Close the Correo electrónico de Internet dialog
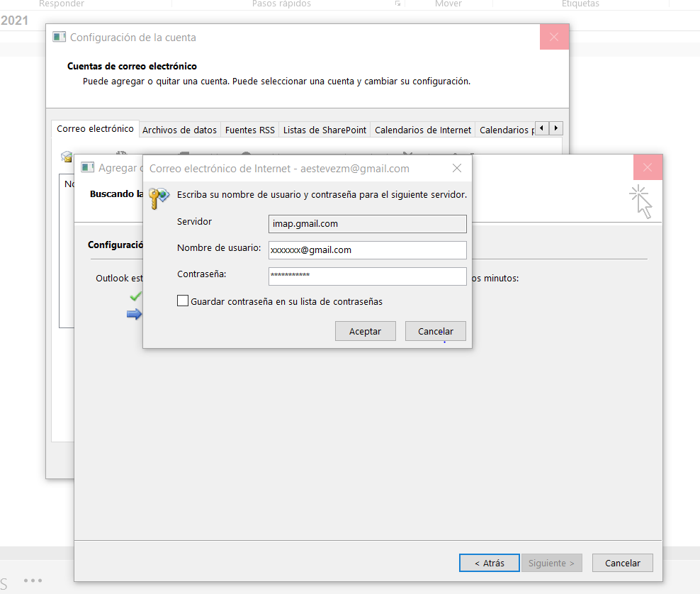This screenshot has width=700, height=594. click(x=457, y=169)
